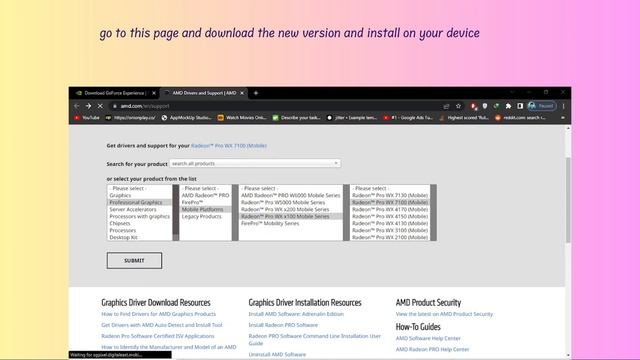640x360 pixels.
Task: Open the AppMockUp Studio bookmark
Action: click(187, 118)
